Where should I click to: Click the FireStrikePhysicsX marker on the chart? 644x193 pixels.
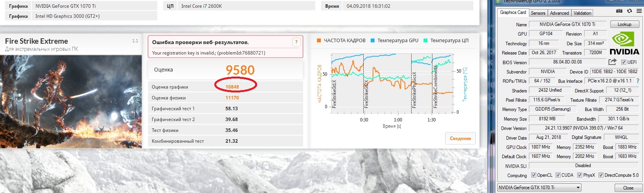pyautogui.click(x=414, y=90)
